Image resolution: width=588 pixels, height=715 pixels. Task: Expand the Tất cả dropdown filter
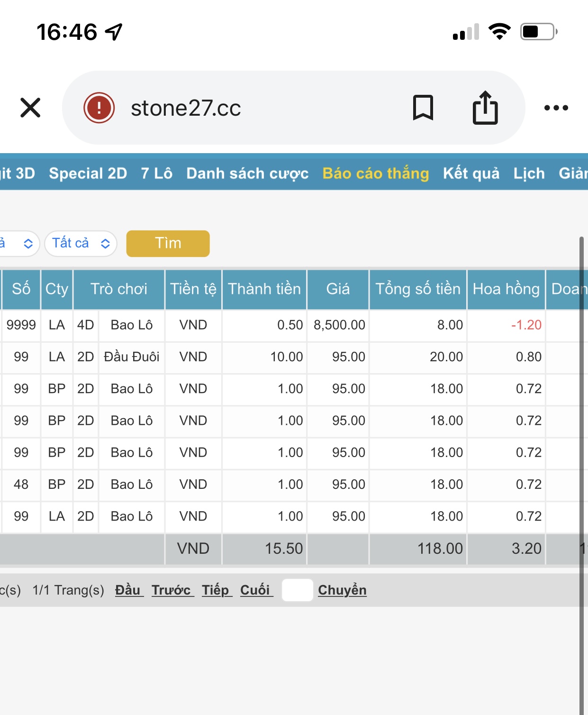[81, 243]
